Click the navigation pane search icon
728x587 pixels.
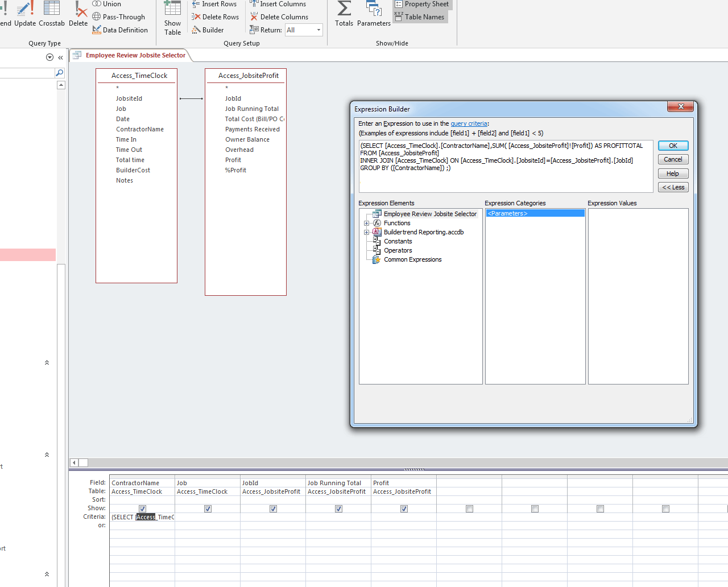point(59,73)
